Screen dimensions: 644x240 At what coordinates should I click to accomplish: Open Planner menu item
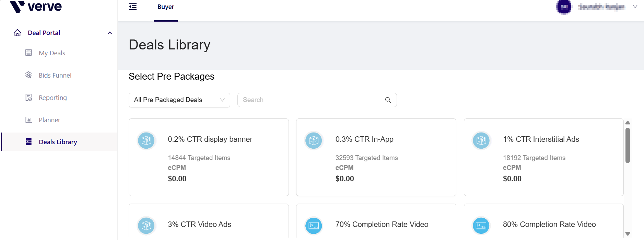49,120
